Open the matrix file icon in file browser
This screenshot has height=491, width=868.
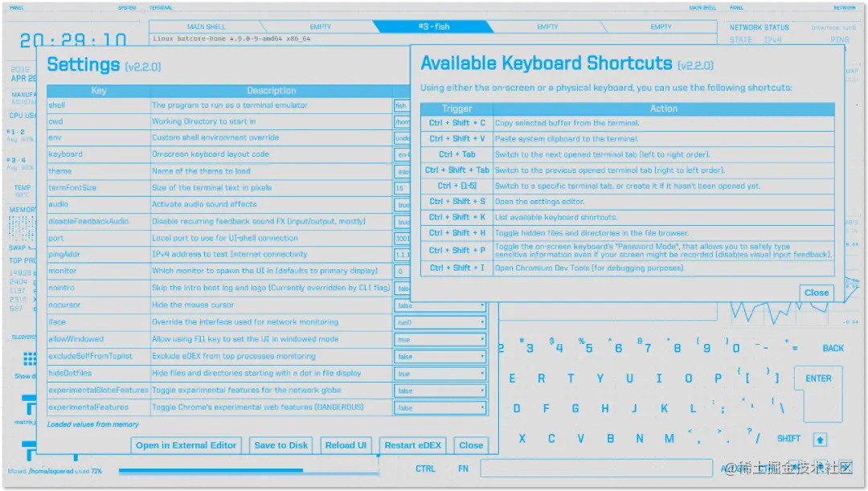pos(29,406)
